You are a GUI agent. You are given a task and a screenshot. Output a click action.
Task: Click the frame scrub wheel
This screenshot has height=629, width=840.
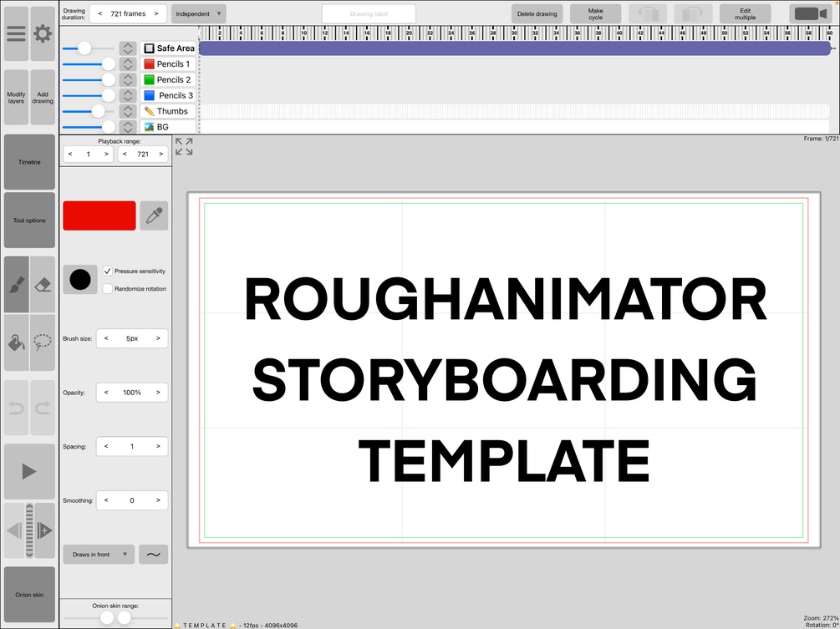29,530
